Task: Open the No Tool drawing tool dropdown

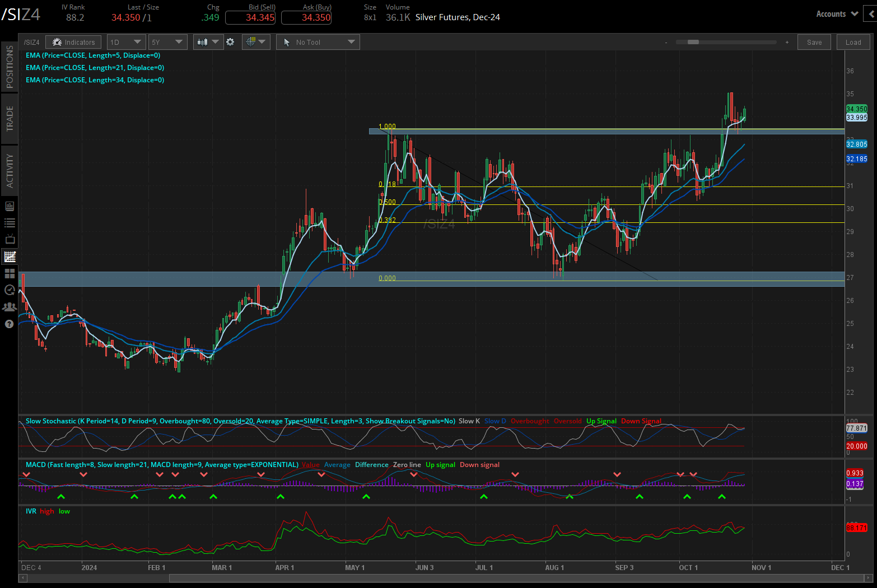Action: point(318,42)
